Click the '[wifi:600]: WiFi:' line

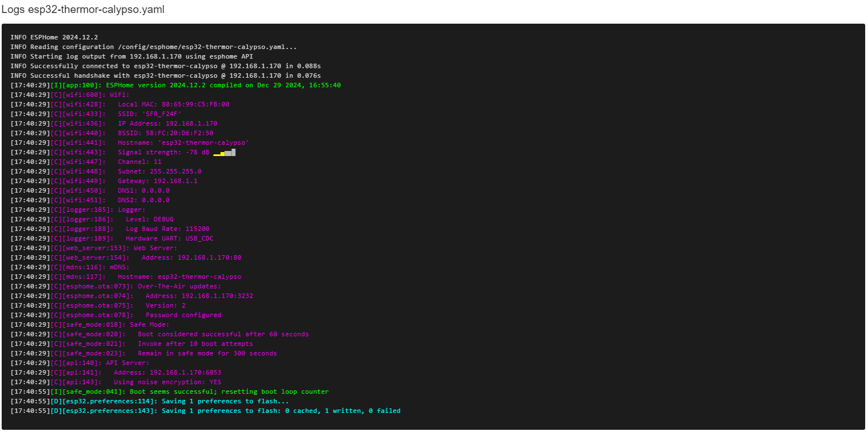pos(70,95)
